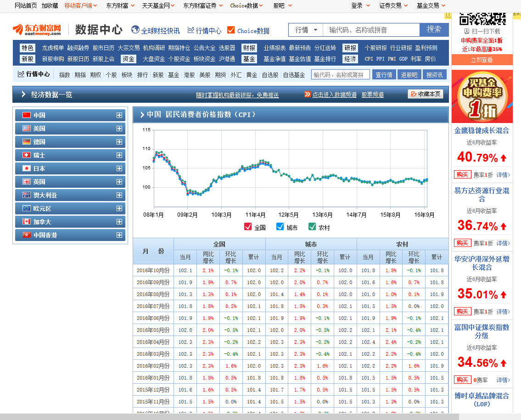Image resolution: width=521 pixels, height=420 pixels.
Task: Open the 行情 search type dropdown
Action: [306, 30]
